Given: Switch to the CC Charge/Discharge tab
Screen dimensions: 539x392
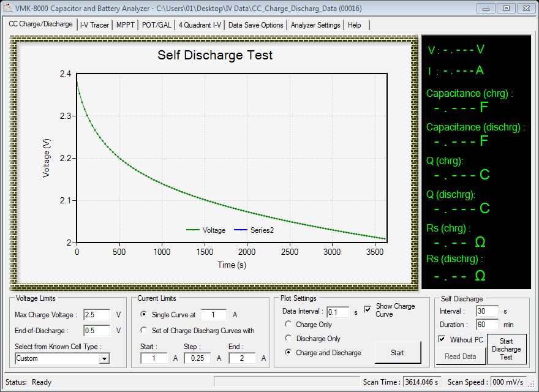Looking at the screenshot, I should click(x=40, y=24).
